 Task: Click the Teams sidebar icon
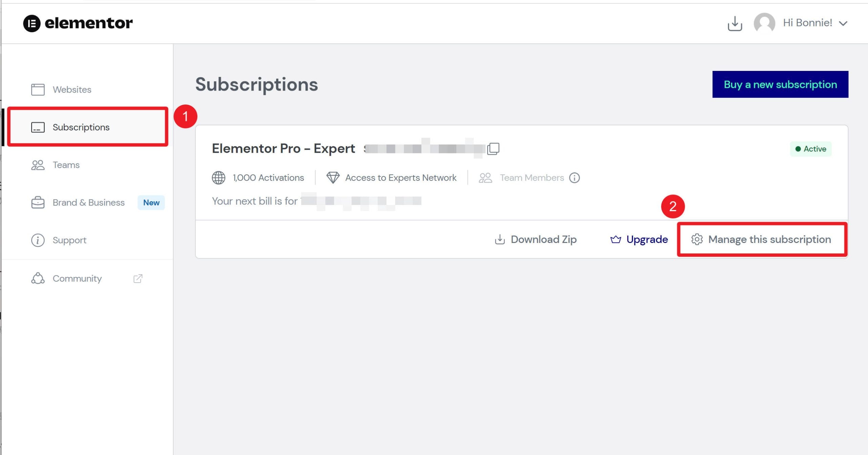tap(37, 165)
